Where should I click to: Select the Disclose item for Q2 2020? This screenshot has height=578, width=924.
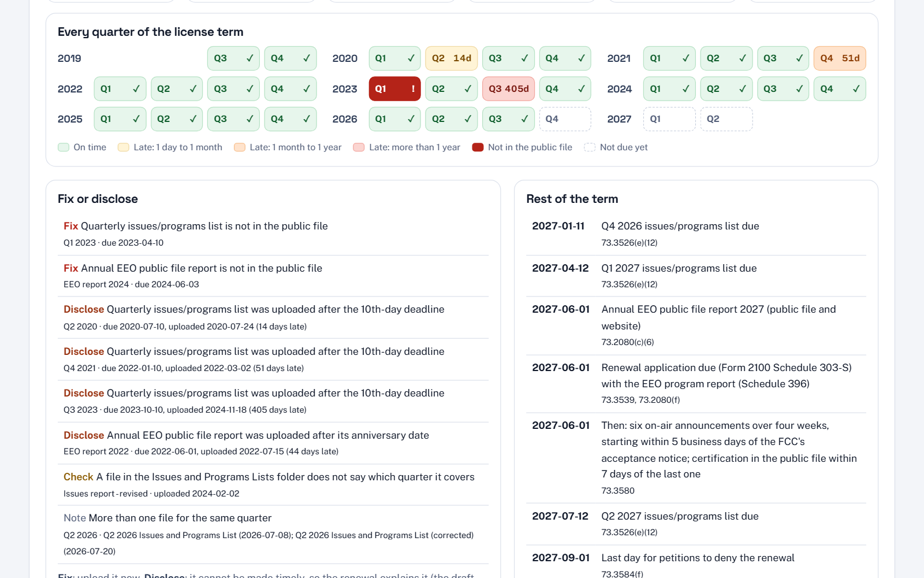273,318
